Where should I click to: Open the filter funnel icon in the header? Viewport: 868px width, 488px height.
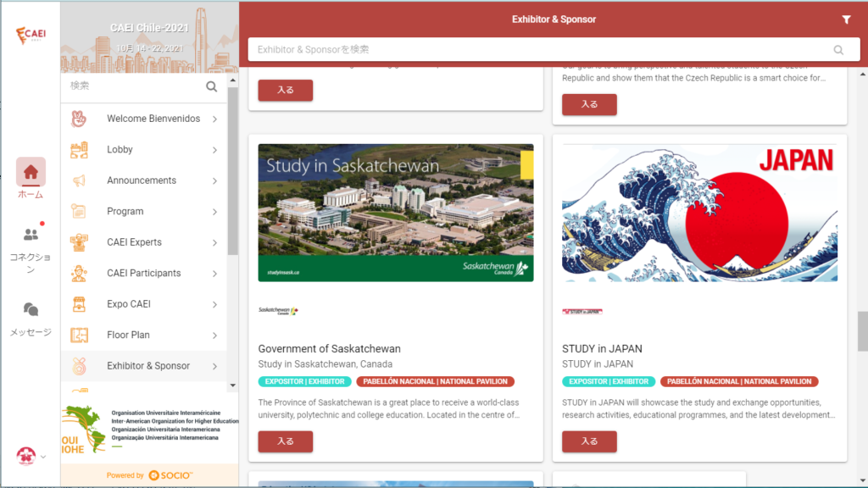pyautogui.click(x=846, y=20)
